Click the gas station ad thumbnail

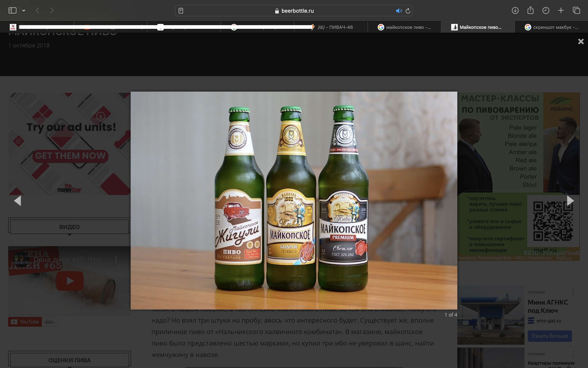click(x=491, y=315)
